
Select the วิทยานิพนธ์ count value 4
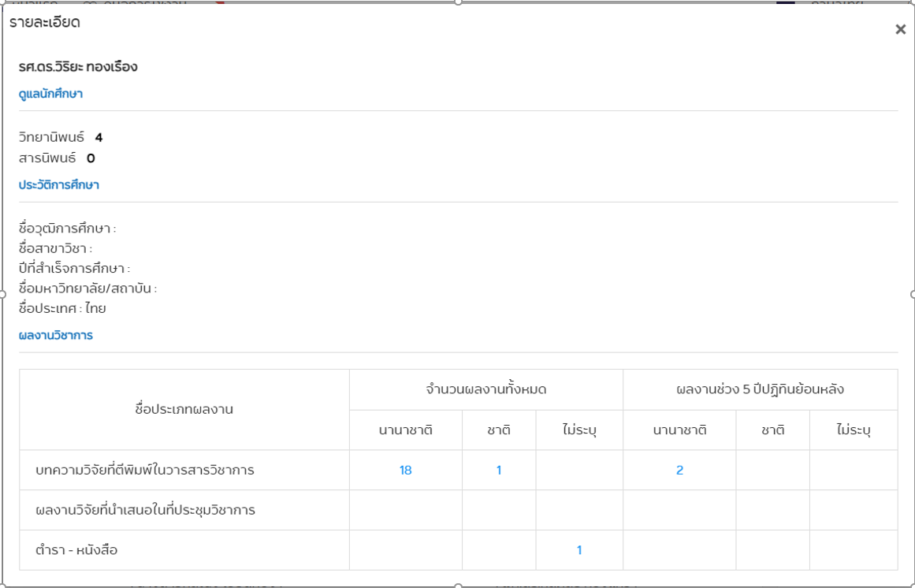tap(99, 138)
